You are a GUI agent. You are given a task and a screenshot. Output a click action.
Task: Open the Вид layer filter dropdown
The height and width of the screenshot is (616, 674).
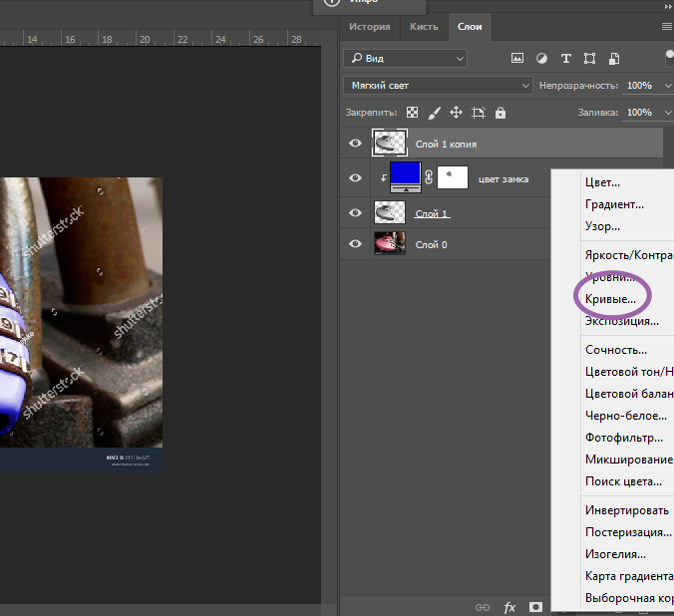406,58
